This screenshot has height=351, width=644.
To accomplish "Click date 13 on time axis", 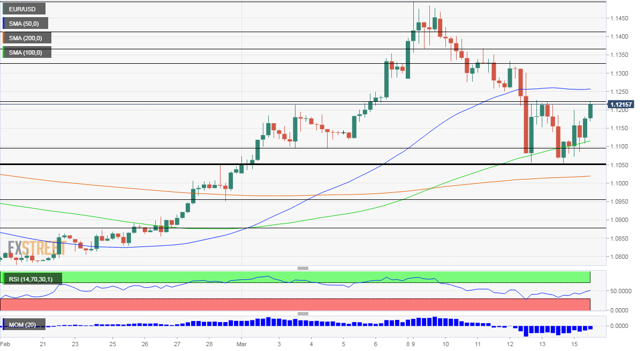I will [542, 343].
